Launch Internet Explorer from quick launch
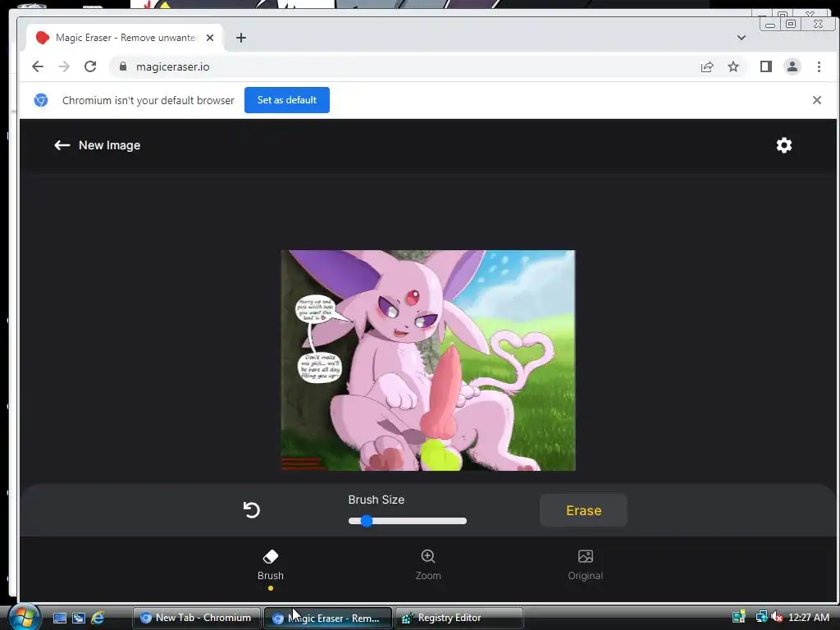Image resolution: width=840 pixels, height=630 pixels. pyautogui.click(x=98, y=618)
